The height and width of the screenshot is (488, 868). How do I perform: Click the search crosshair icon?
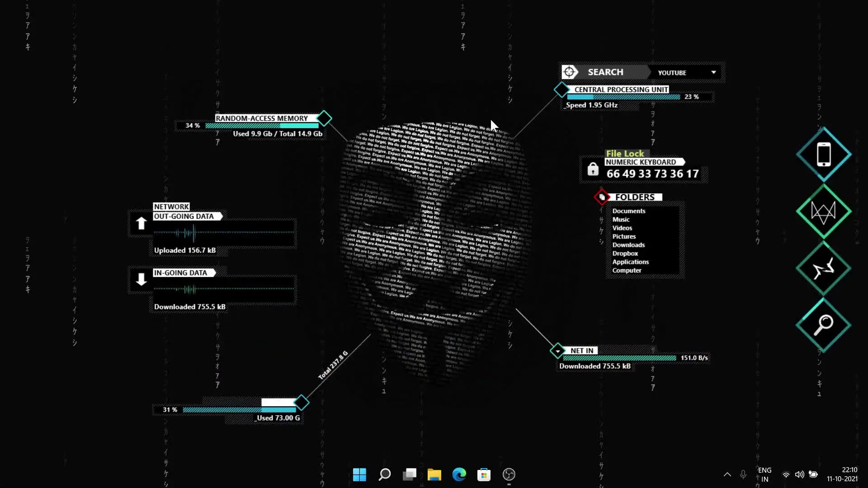click(x=569, y=72)
